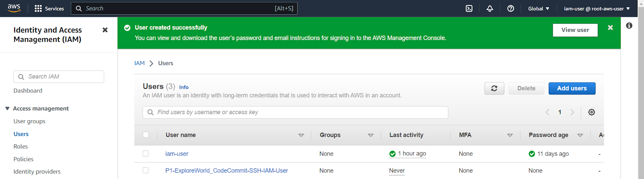
Task: Open the AWS home logo
Action: click(14, 8)
